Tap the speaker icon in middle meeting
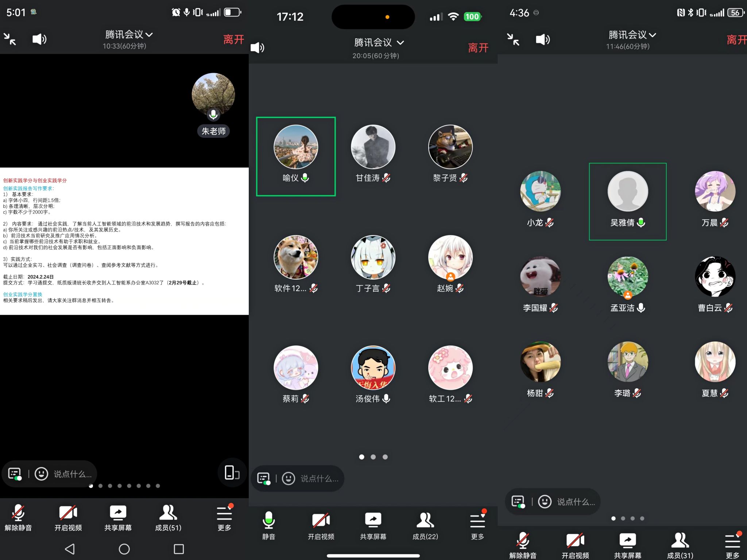The image size is (747, 560). click(258, 48)
